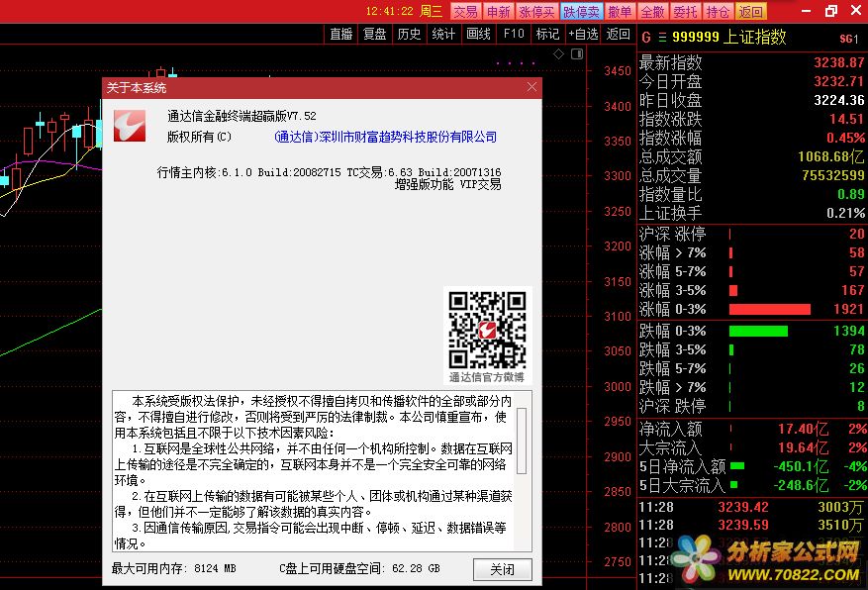Click the 标记 mark item
This screenshot has width=868, height=590.
point(547,35)
